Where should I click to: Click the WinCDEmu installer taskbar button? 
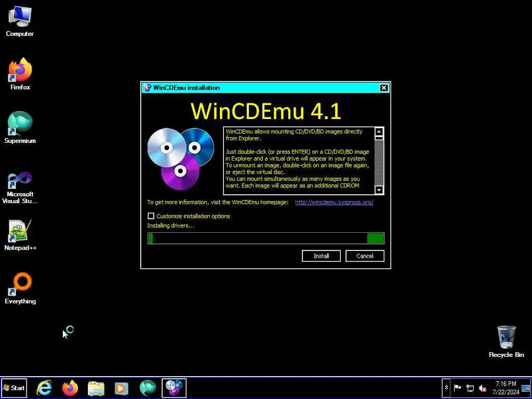coord(174,388)
